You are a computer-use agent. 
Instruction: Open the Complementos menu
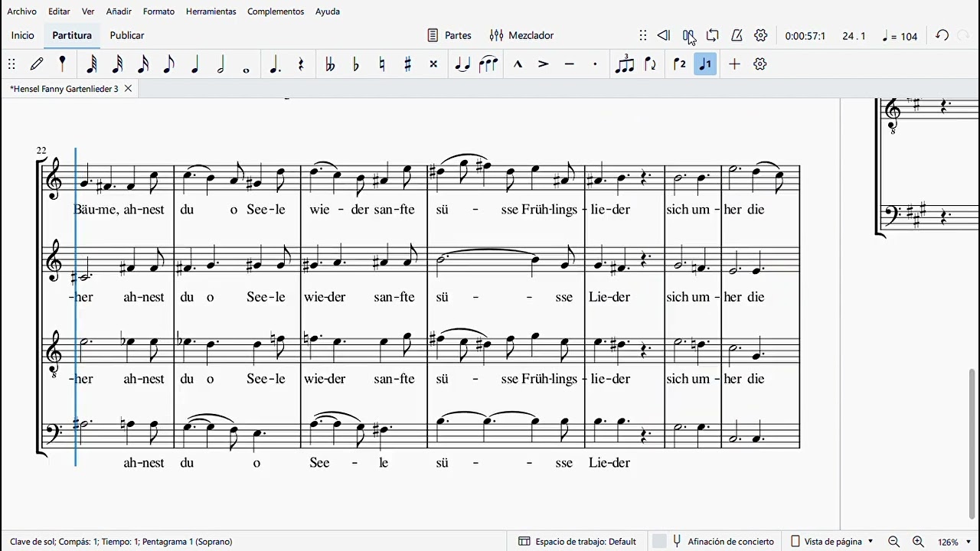tap(276, 11)
